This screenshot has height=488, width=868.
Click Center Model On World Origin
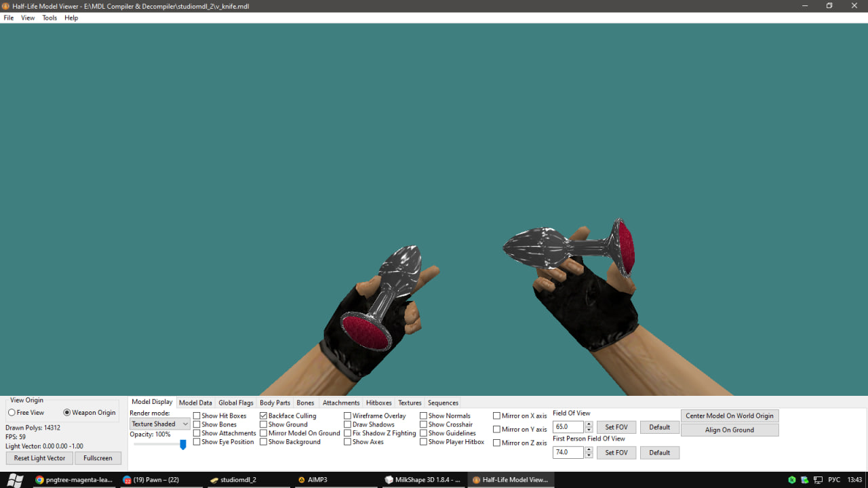(730, 416)
